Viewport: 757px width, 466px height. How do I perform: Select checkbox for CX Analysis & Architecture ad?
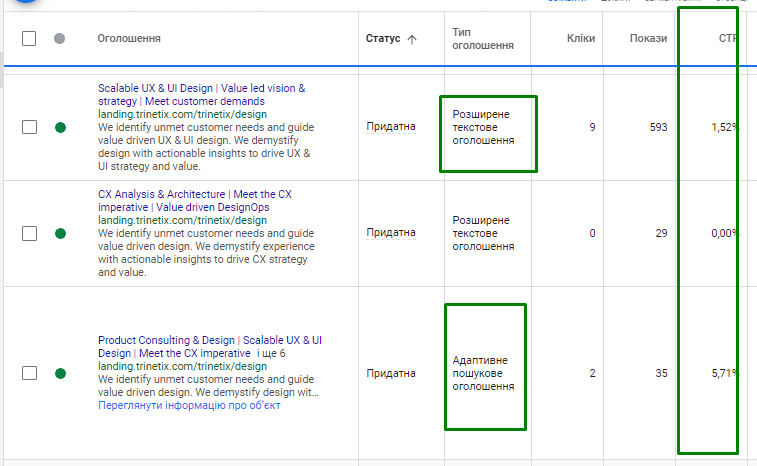coord(29,233)
